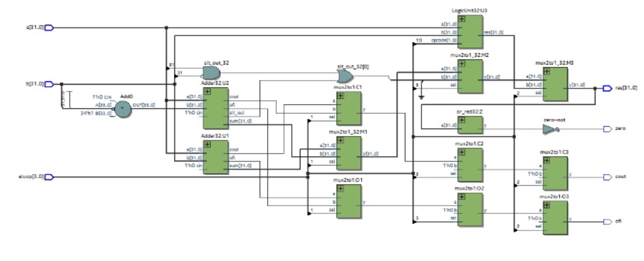
Task: Select the or_red32:Z instance label
Action: pyautogui.click(x=469, y=112)
